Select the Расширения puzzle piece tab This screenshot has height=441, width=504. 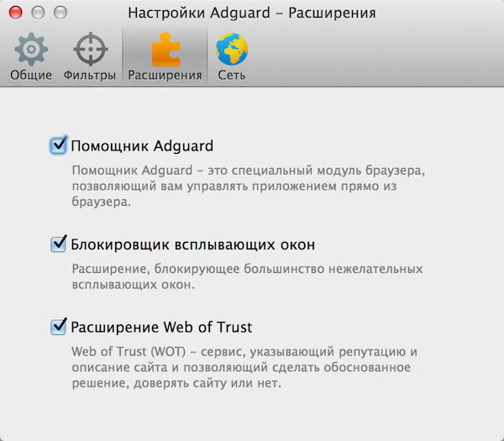pyautogui.click(x=165, y=57)
